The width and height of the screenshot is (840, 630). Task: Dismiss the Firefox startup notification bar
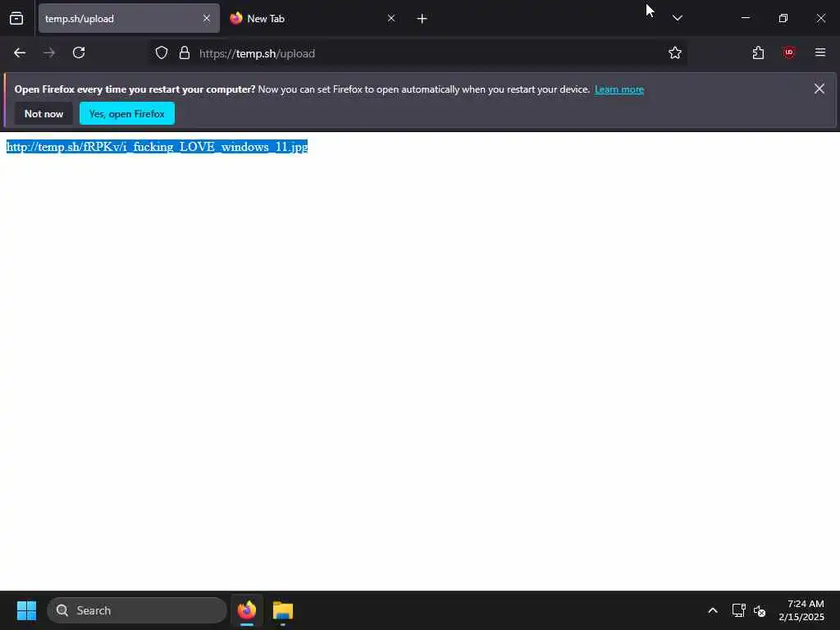(819, 89)
